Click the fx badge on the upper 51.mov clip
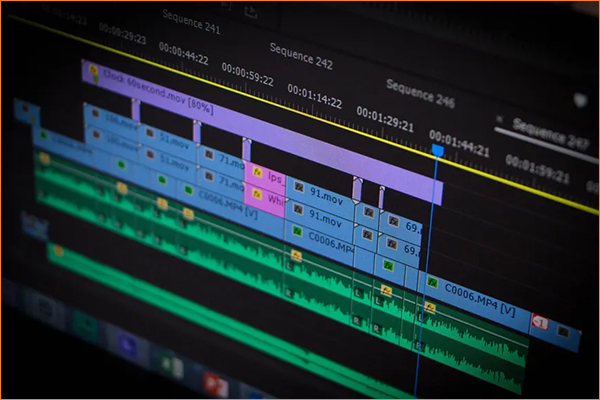The image size is (600, 400). [x=150, y=133]
